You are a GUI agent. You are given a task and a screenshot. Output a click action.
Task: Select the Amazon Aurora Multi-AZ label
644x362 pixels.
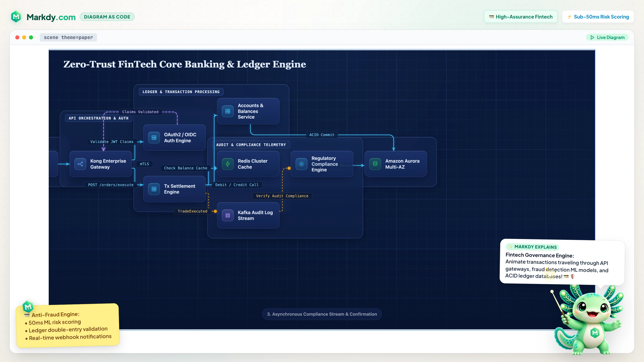(402, 164)
